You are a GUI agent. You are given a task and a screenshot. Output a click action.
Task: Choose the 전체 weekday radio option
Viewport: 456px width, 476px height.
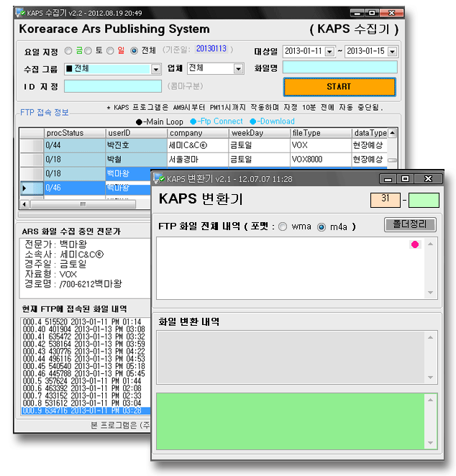tap(134, 51)
